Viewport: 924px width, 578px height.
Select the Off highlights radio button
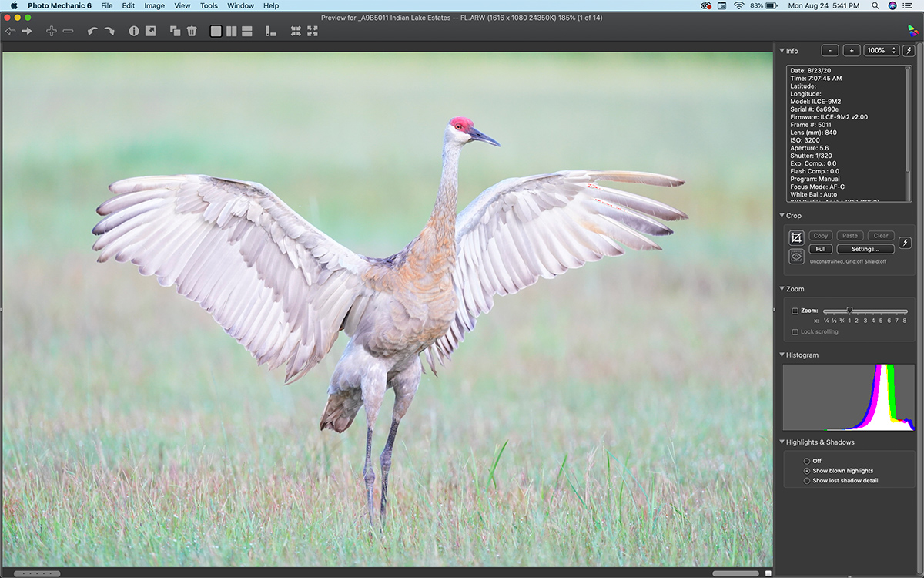(807, 461)
